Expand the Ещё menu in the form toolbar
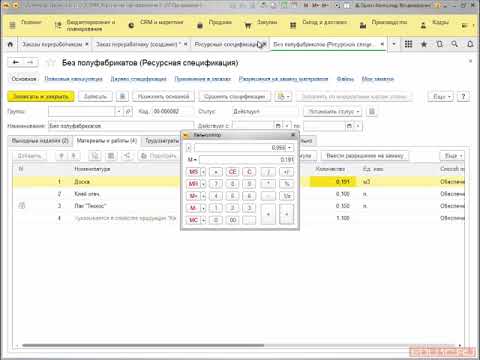The height and width of the screenshot is (360, 480). [441, 97]
